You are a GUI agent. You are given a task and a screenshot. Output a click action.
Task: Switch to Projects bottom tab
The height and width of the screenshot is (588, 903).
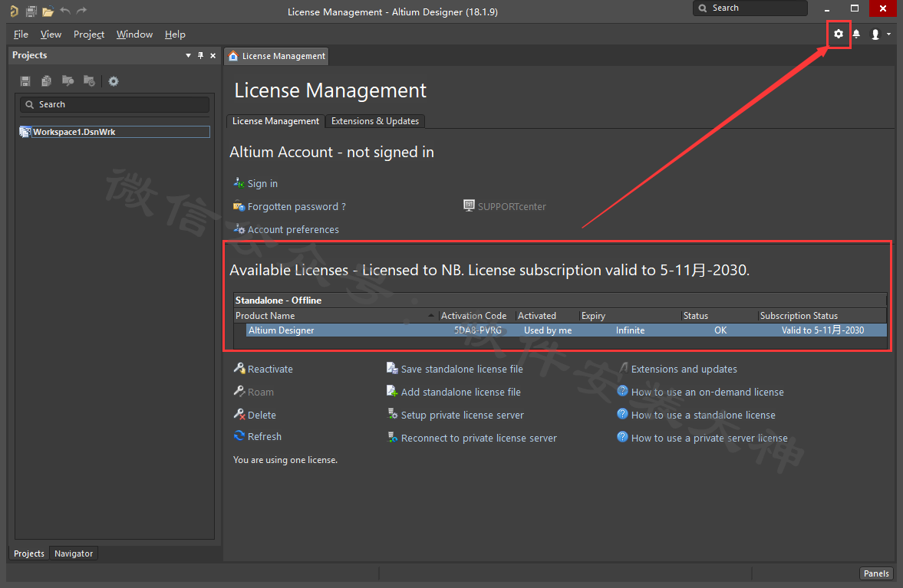click(29, 554)
